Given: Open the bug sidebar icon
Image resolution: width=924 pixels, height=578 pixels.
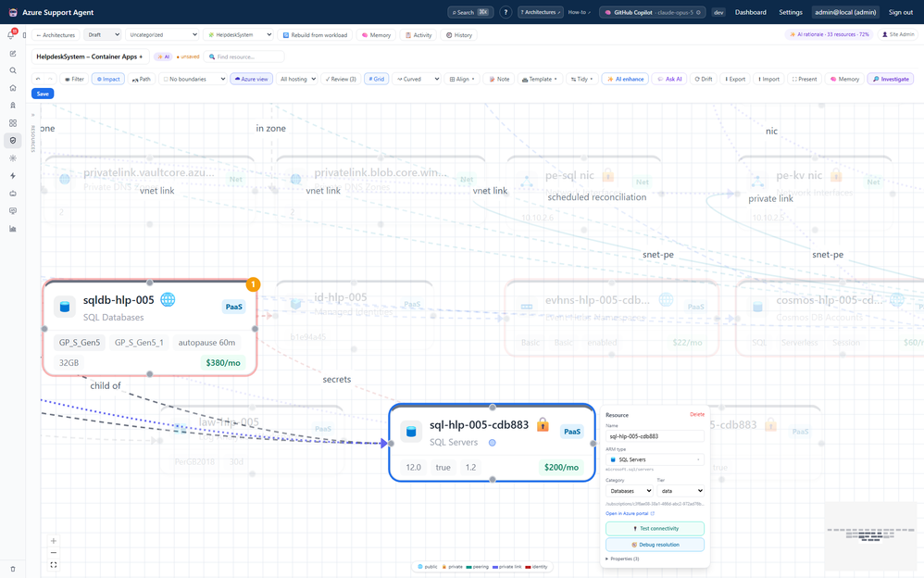Looking at the screenshot, I should 12,158.
